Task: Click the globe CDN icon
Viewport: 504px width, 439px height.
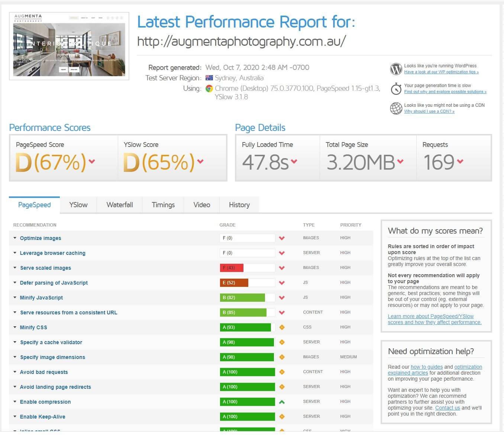Action: [396, 108]
